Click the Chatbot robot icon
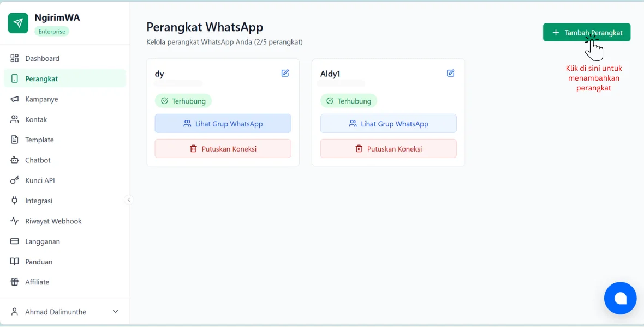This screenshot has width=644, height=327. [14, 160]
